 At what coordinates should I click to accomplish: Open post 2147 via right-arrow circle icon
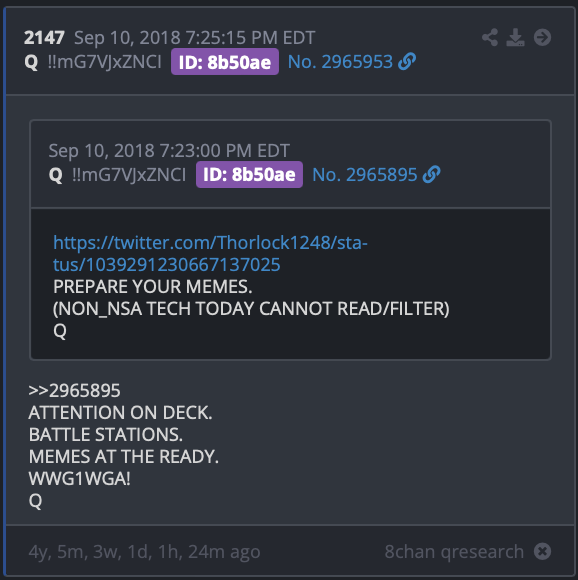pyautogui.click(x=542, y=37)
